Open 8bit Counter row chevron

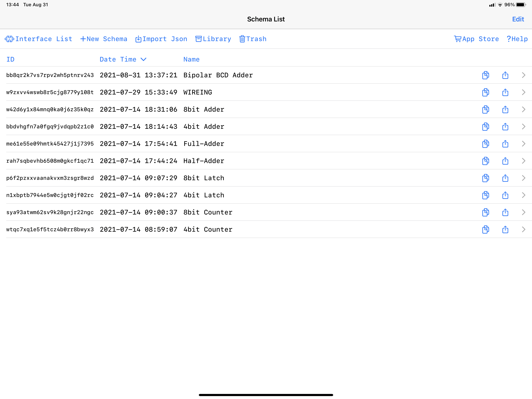tap(523, 212)
